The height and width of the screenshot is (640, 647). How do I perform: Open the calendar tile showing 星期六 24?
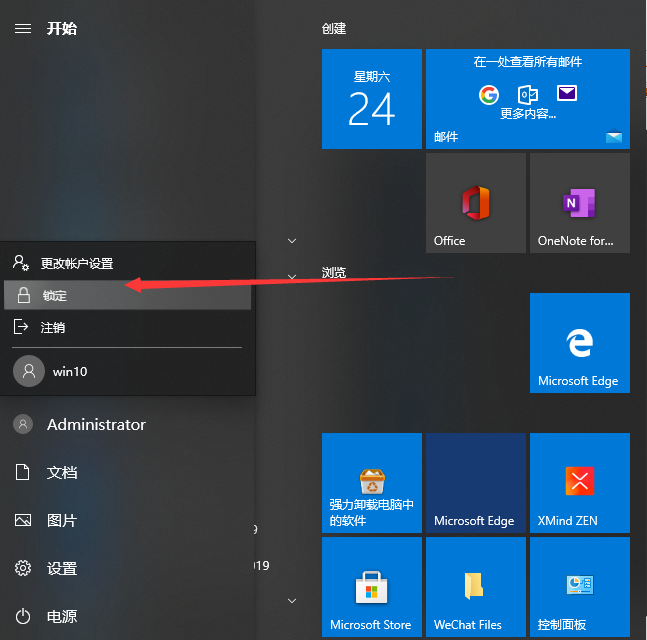371,99
